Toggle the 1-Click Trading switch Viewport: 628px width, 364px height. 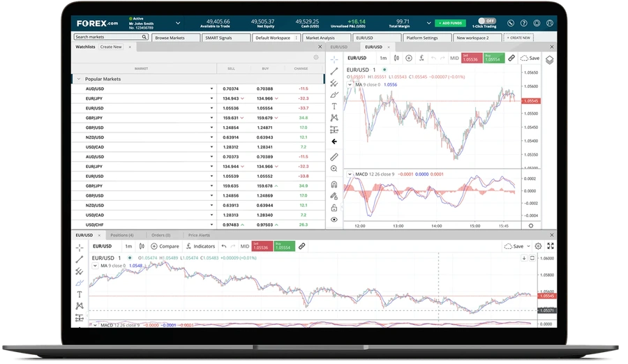pyautogui.click(x=486, y=21)
